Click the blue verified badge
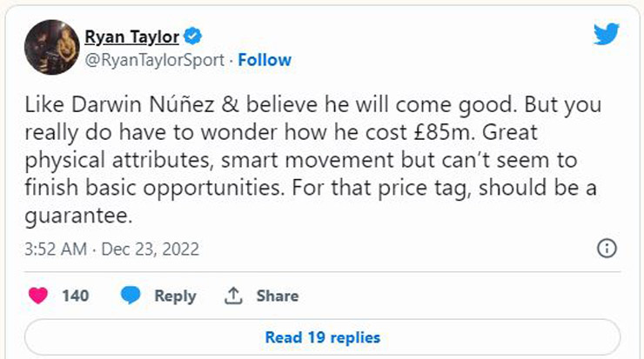The image size is (644, 359). pyautogui.click(x=194, y=37)
